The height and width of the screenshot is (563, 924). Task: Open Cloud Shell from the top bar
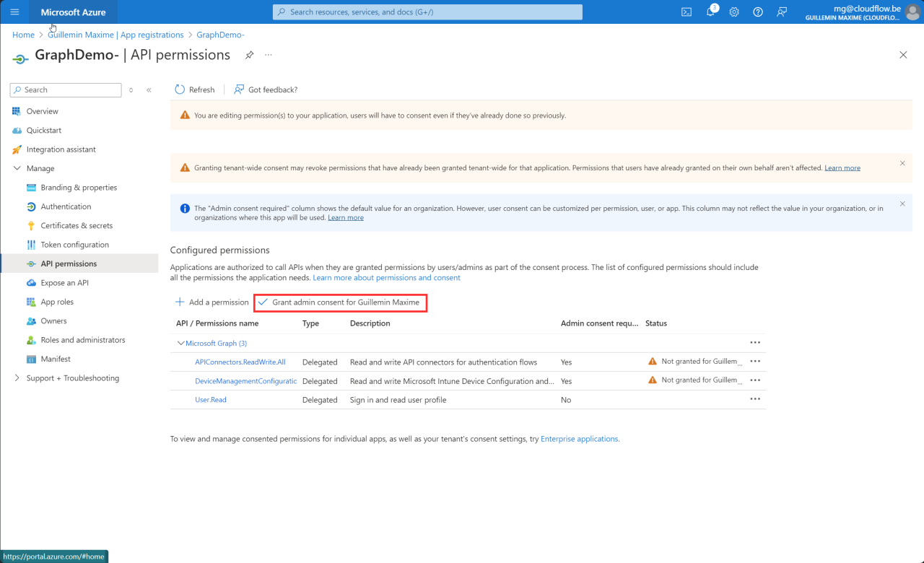pos(687,12)
